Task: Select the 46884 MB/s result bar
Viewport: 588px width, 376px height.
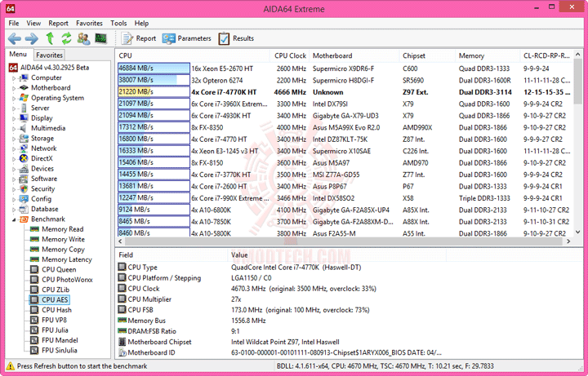Action: (154, 69)
